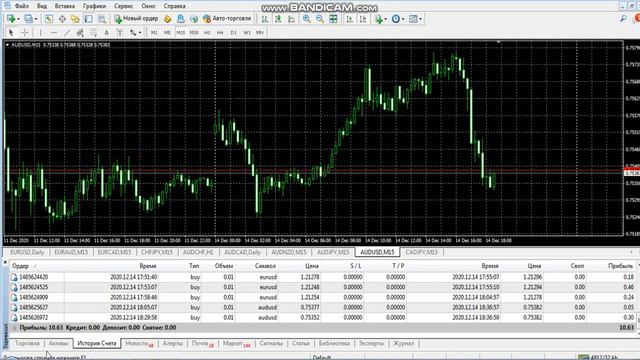
Task: Zoom out on the chart
Action: click(320, 19)
